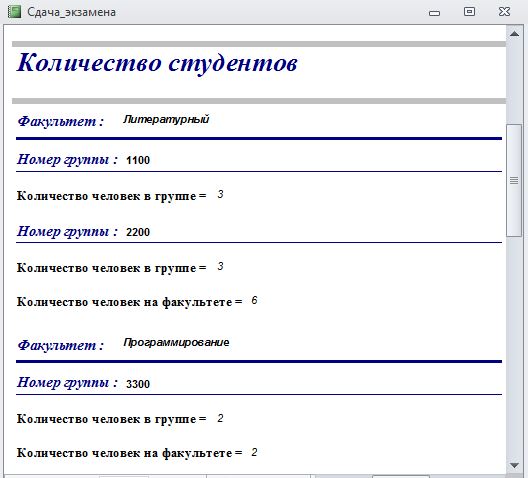Select the faculty value Литературный
Screen dimensions: 528x478
tap(166, 119)
